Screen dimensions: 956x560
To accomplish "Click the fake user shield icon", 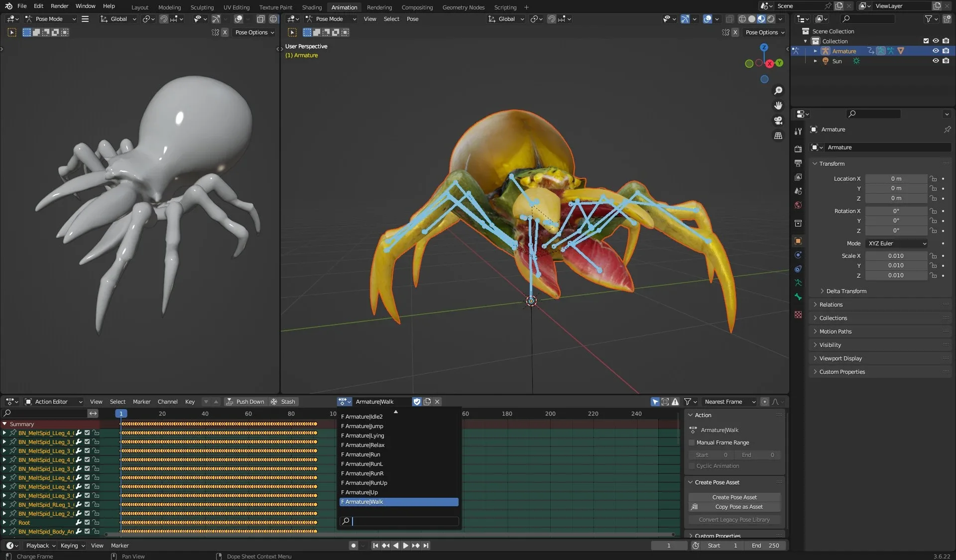I will click(x=417, y=402).
